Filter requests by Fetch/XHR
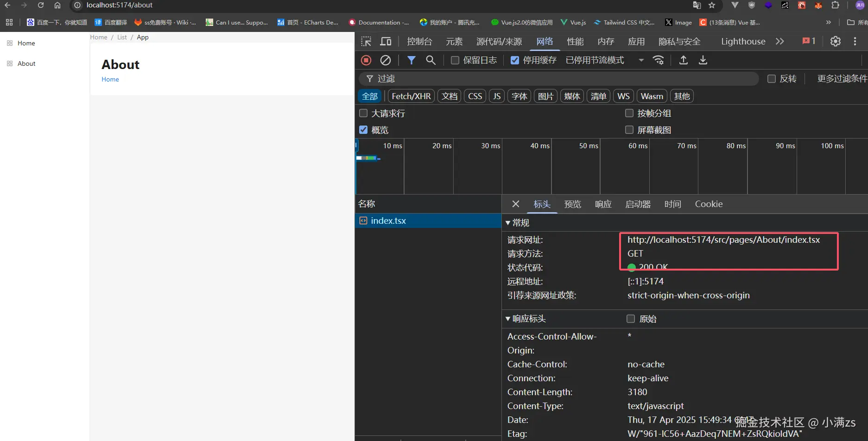This screenshot has height=441, width=868. click(411, 96)
